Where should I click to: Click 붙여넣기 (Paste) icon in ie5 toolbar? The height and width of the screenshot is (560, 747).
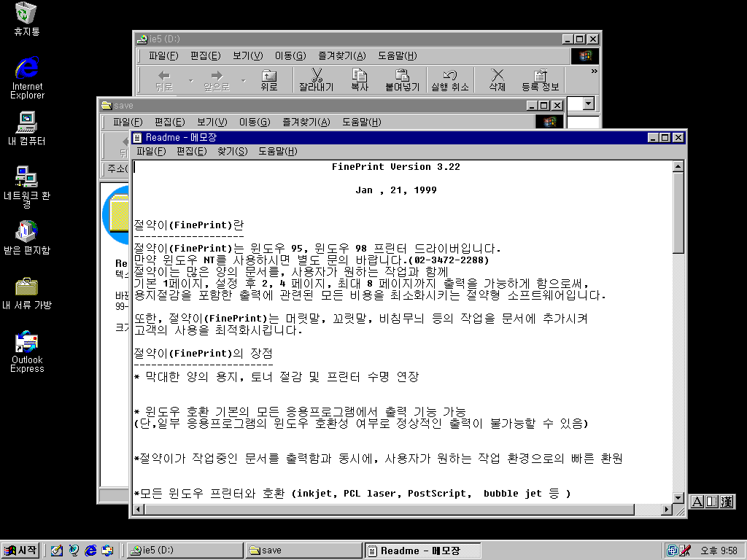[402, 80]
